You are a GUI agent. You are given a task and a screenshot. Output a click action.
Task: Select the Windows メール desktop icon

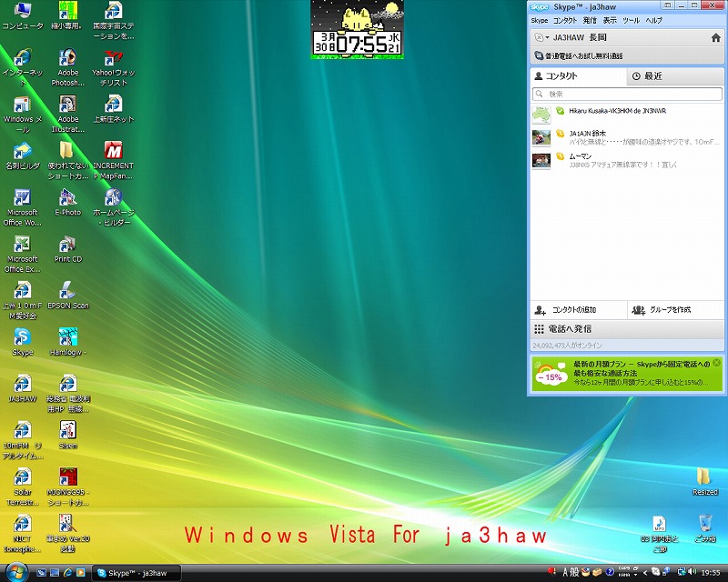pyautogui.click(x=22, y=115)
